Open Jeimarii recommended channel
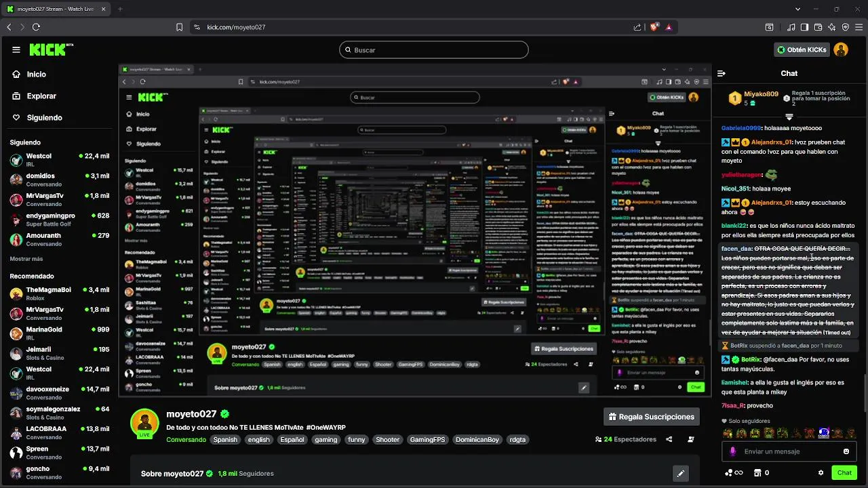This screenshot has width=868, height=488. 59,353
